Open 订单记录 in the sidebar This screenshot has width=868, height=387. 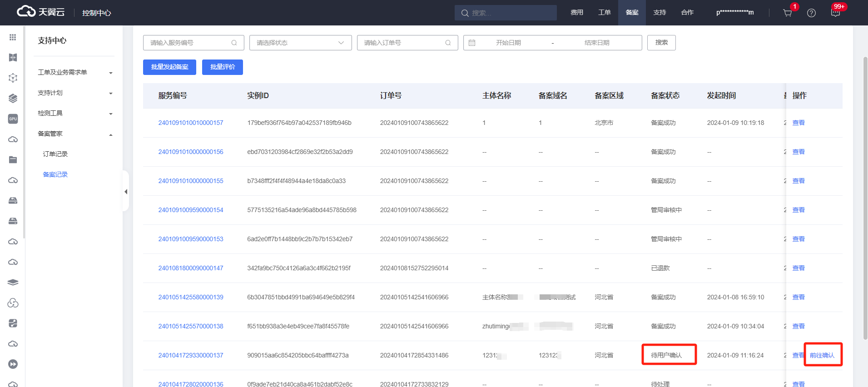[x=55, y=154]
